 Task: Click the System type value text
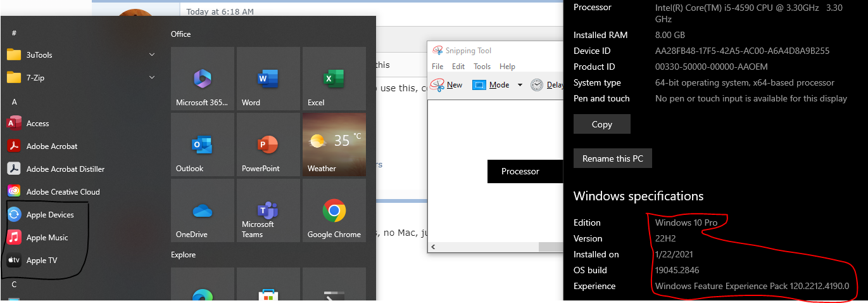pyautogui.click(x=745, y=82)
